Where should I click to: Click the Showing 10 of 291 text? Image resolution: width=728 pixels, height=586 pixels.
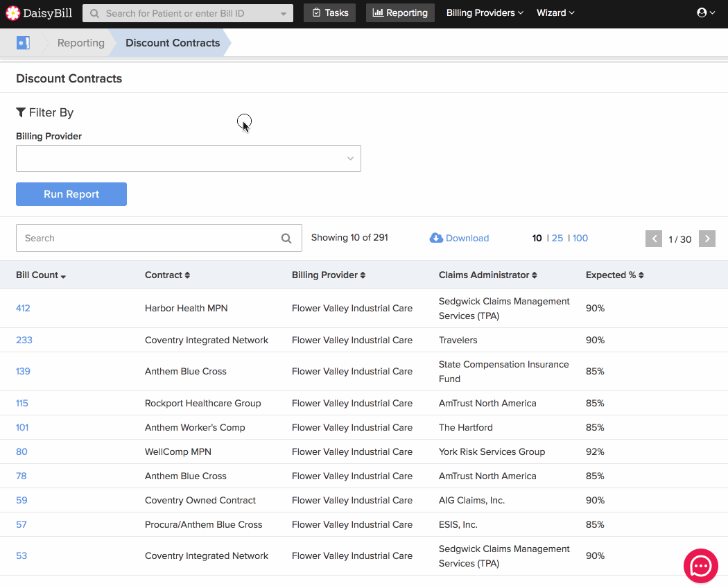pos(349,238)
